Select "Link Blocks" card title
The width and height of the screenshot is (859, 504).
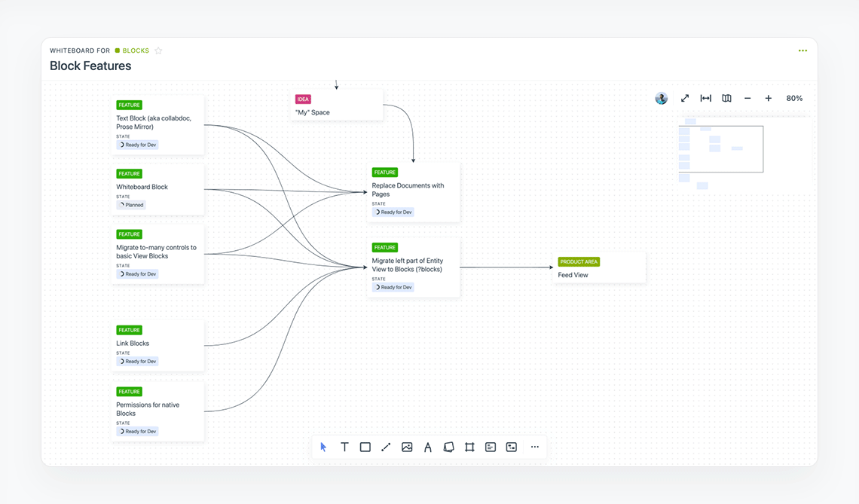point(133,344)
